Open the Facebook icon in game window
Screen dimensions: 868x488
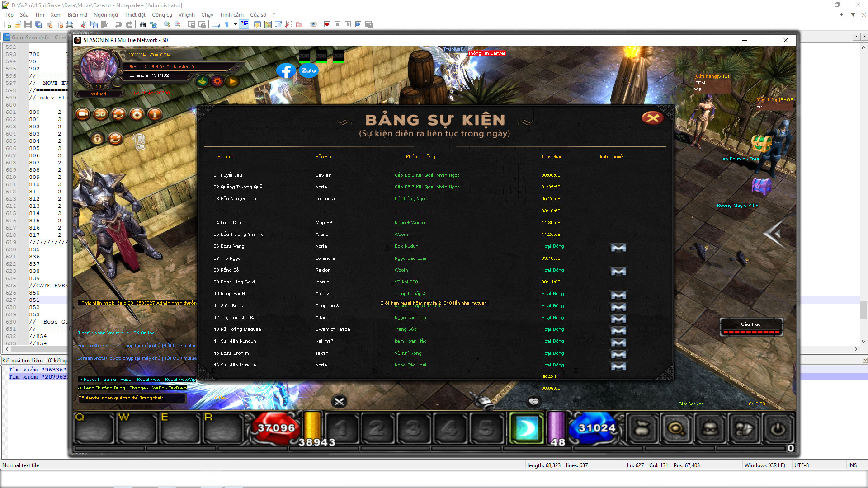pyautogui.click(x=286, y=71)
